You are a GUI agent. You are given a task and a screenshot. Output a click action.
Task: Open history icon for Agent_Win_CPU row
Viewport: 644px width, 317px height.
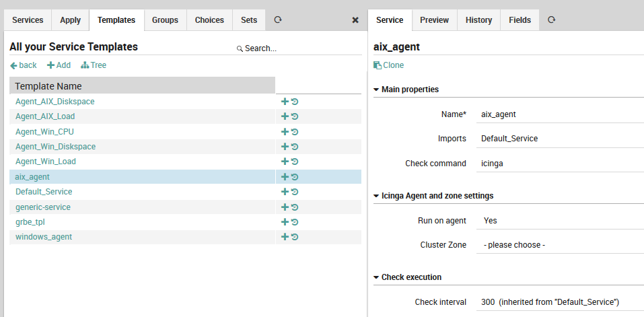(x=295, y=132)
